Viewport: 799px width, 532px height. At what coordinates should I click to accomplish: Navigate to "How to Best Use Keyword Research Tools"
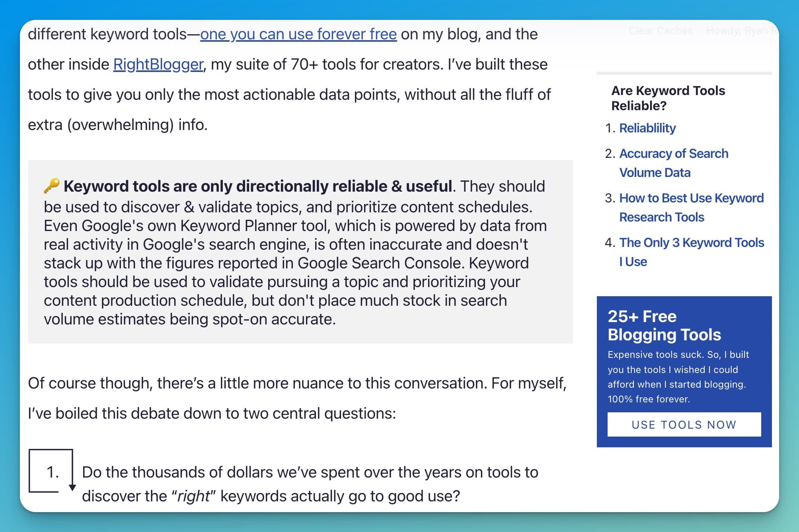691,207
